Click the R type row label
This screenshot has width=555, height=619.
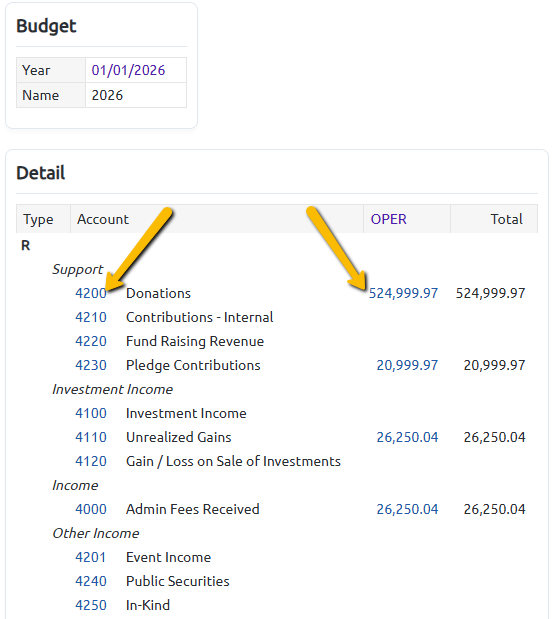(x=25, y=246)
